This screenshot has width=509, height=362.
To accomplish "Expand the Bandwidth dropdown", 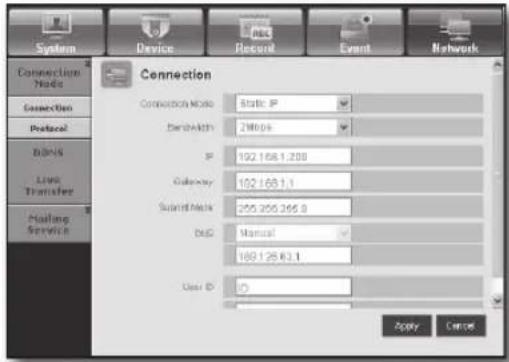I will tap(293, 127).
